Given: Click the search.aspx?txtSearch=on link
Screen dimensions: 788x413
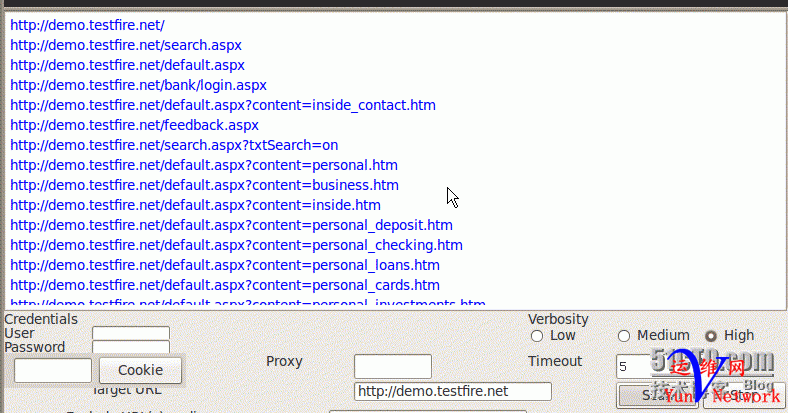Looking at the screenshot, I should [x=174, y=145].
